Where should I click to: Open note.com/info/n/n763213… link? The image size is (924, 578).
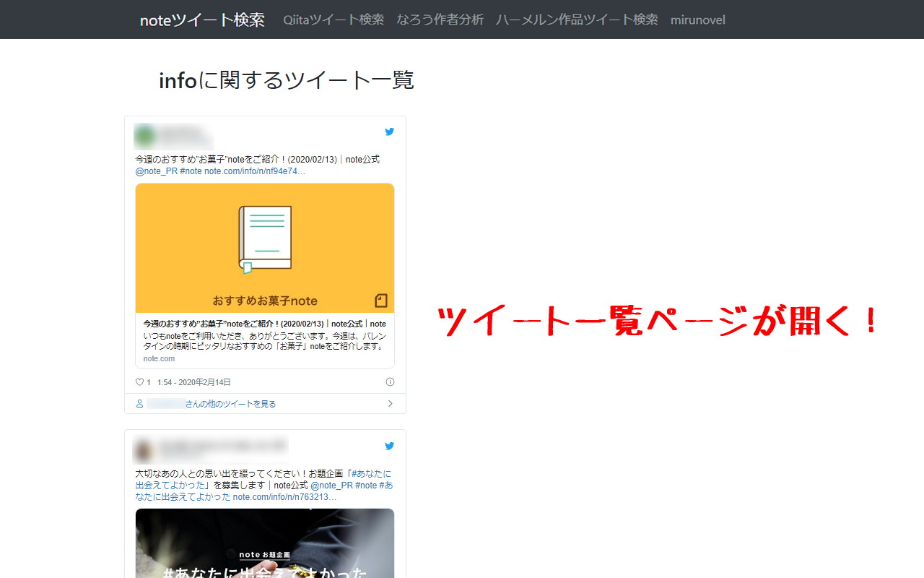pyautogui.click(x=284, y=497)
